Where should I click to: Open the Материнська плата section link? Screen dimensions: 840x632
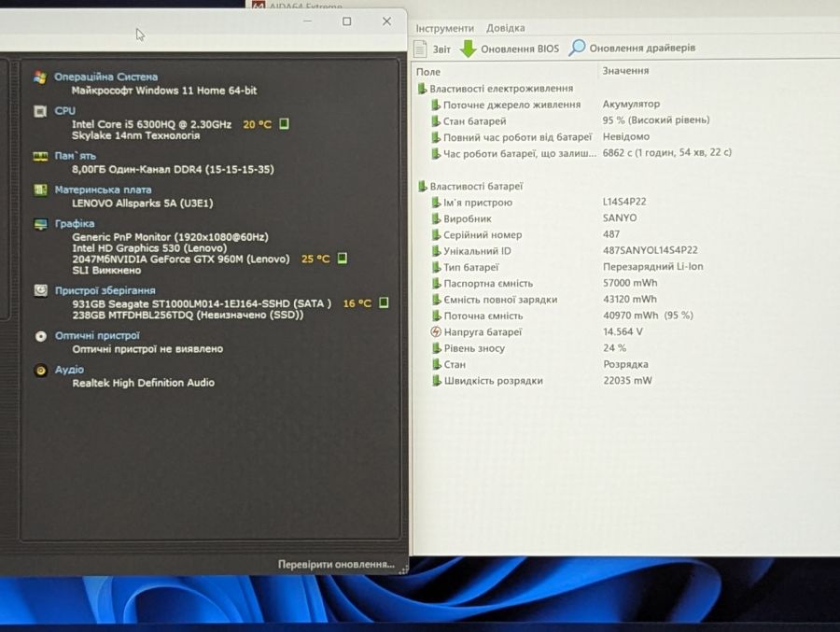coord(103,190)
